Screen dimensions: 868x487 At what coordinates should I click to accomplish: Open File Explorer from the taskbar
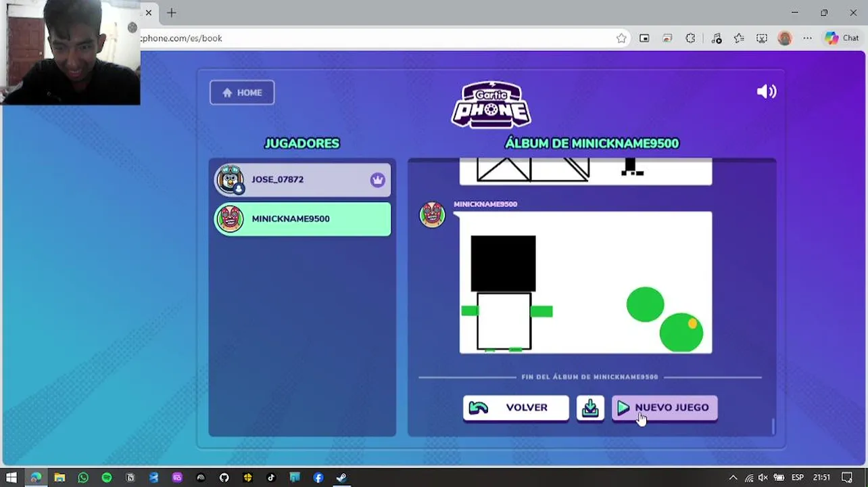[x=59, y=478]
